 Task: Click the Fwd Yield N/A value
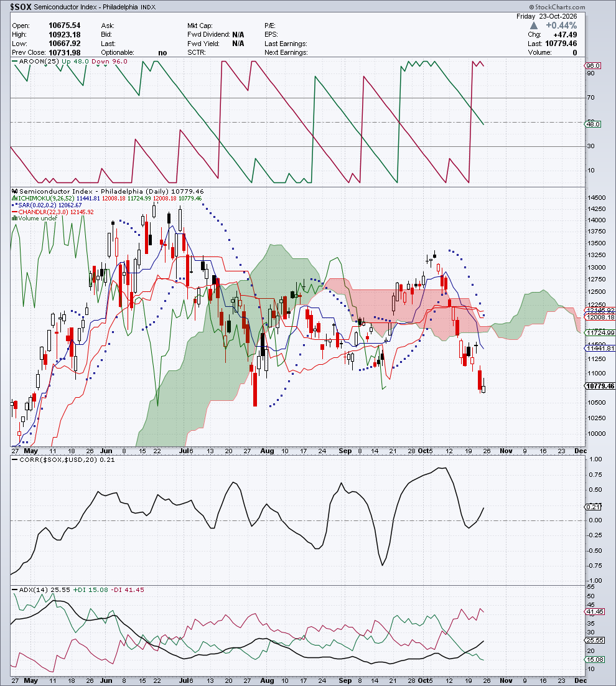point(238,44)
